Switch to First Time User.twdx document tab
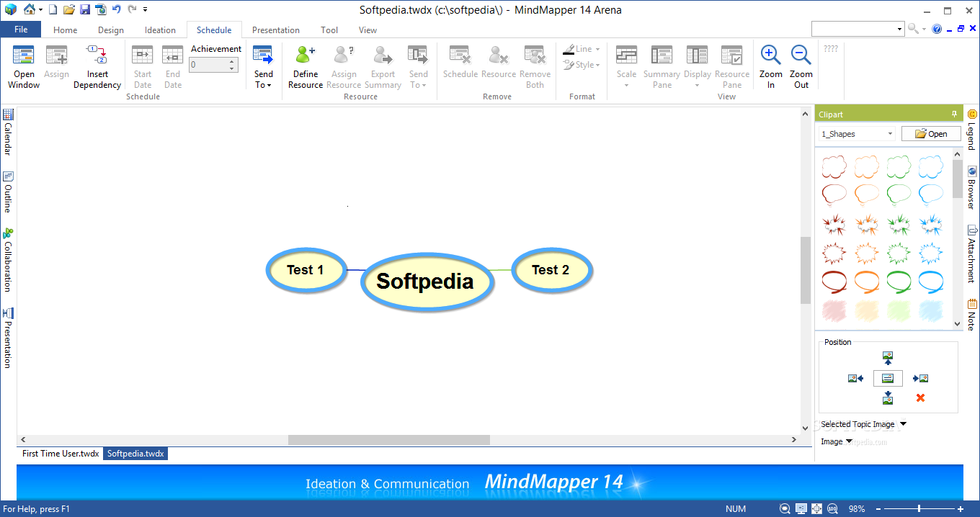The height and width of the screenshot is (517, 980). click(61, 454)
